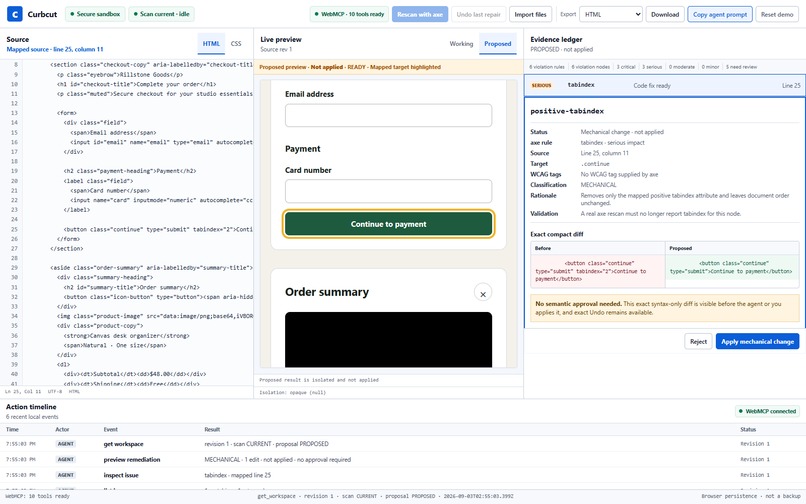Select the get workspace timeline event
This screenshot has height=504, width=806.
click(402, 444)
